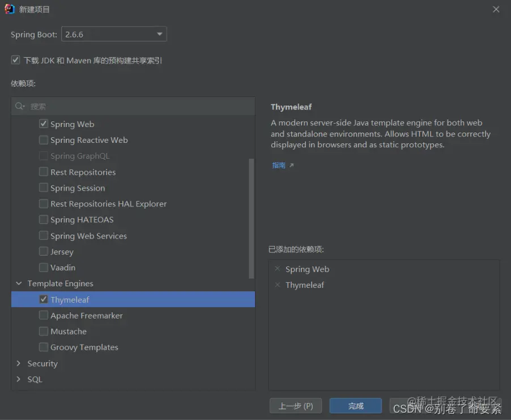
Task: Select the Groovy Templates row label
Action: click(84, 347)
